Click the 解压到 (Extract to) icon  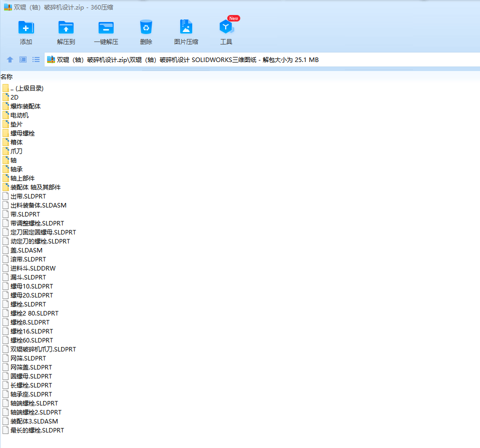[x=66, y=28]
